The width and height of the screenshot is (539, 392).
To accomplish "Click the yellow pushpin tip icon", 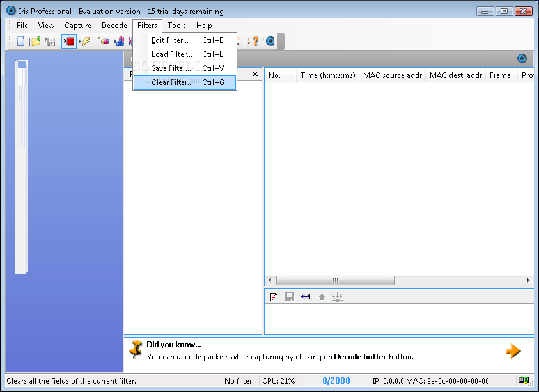I will pyautogui.click(x=136, y=349).
